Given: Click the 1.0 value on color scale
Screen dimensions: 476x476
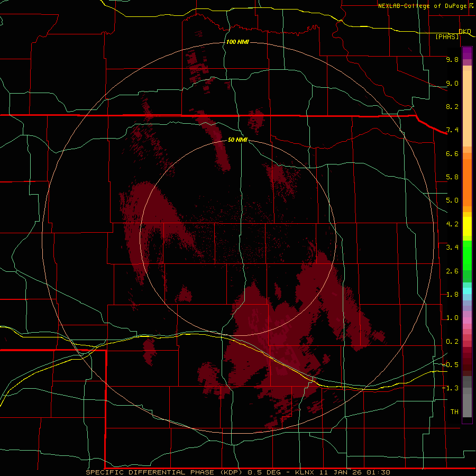Looking at the screenshot, I should 452,318.
